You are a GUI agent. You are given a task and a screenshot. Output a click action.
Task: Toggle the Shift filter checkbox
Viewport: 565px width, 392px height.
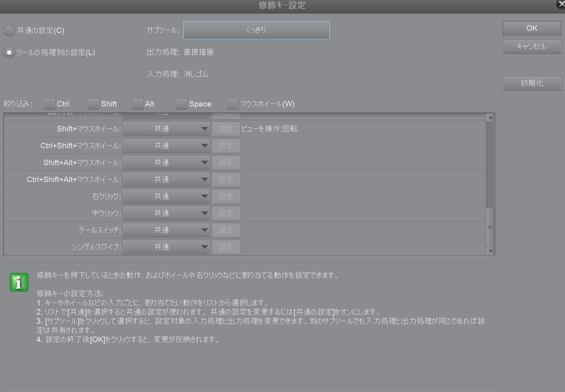point(93,104)
